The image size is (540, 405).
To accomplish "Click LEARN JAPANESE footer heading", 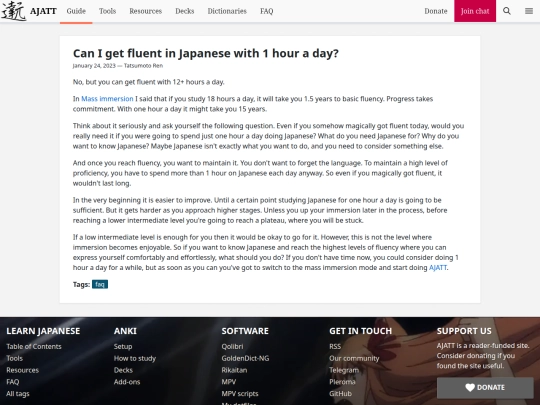I will [43, 331].
